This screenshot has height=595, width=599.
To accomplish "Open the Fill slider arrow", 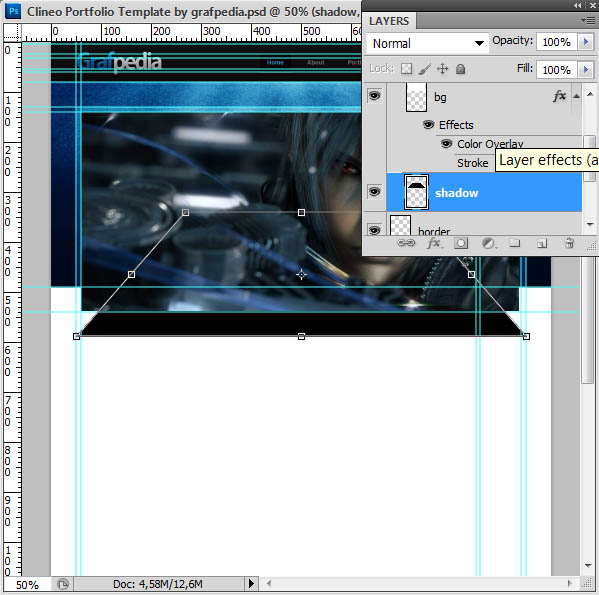I will pyautogui.click(x=586, y=70).
